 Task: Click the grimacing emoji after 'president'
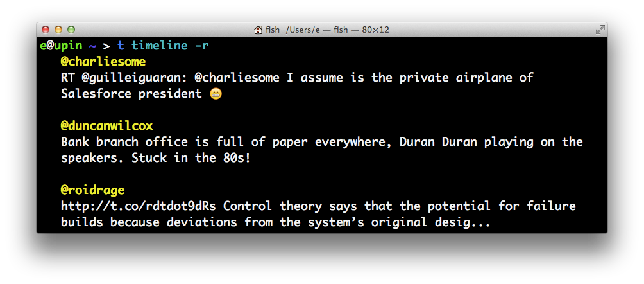pos(216,94)
